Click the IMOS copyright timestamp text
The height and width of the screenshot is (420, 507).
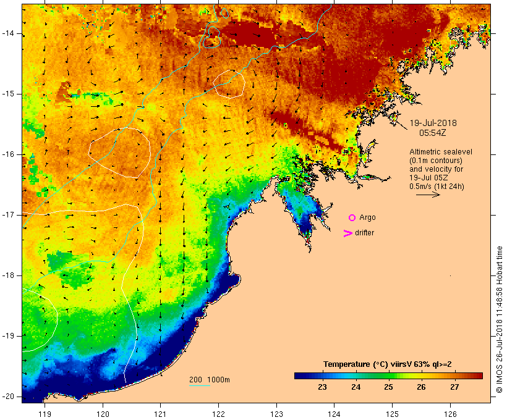[499, 320]
